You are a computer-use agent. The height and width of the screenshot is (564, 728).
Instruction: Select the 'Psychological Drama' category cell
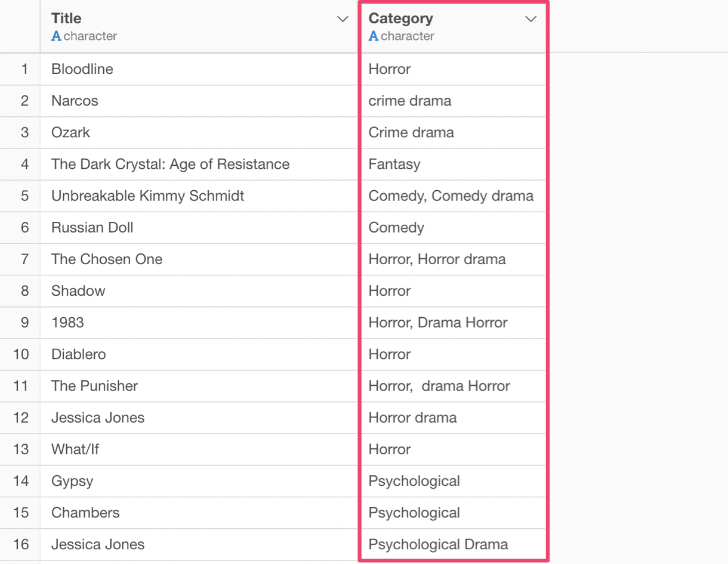tap(438, 544)
